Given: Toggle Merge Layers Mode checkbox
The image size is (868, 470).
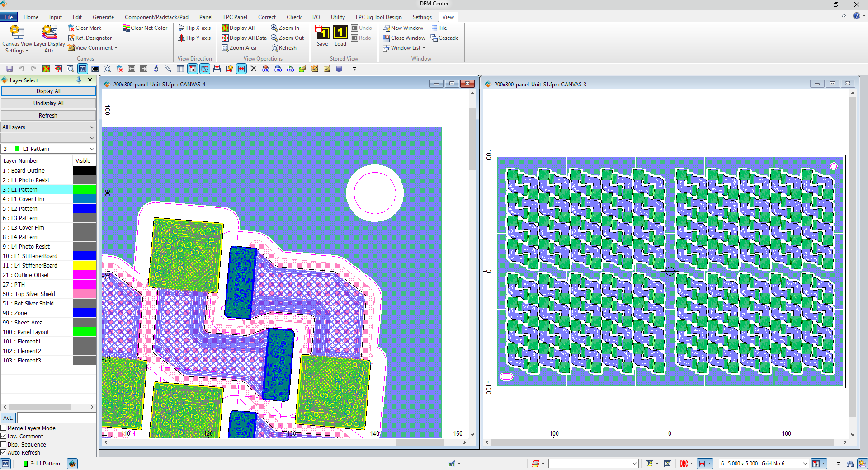Looking at the screenshot, I should coord(4,428).
